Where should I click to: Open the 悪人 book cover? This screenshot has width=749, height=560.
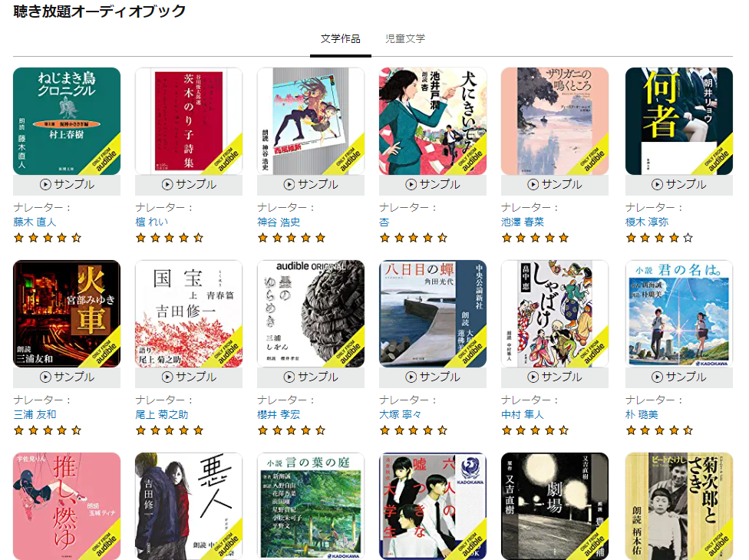(x=189, y=506)
